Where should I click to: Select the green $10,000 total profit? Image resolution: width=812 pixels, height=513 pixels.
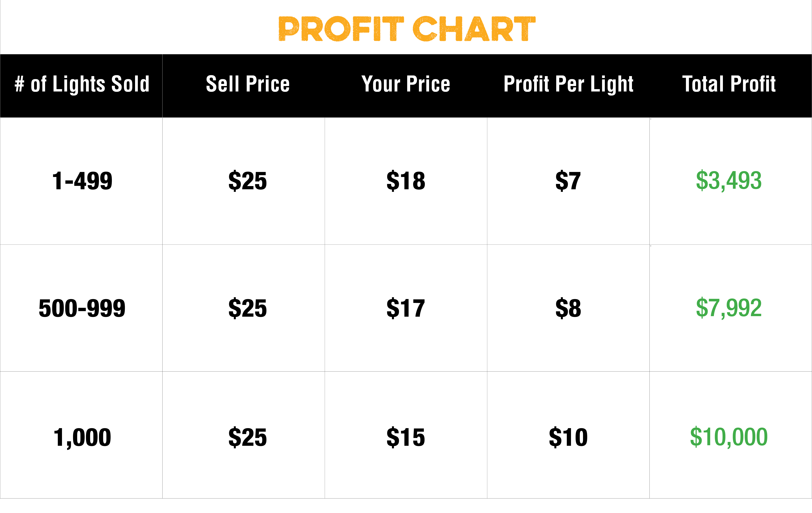pyautogui.click(x=729, y=437)
